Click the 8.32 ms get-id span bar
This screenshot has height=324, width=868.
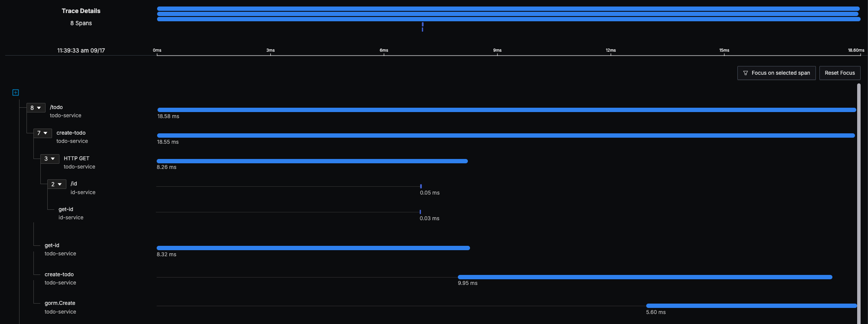pos(313,248)
